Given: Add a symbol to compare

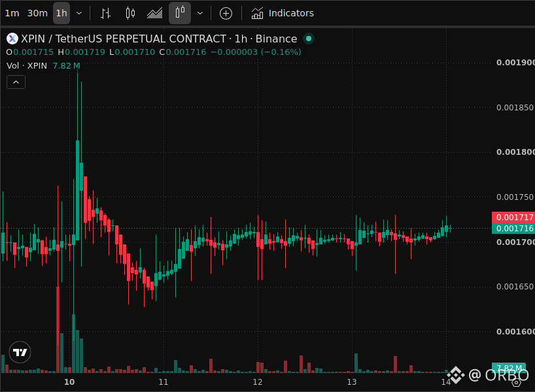Looking at the screenshot, I should click(x=226, y=13).
